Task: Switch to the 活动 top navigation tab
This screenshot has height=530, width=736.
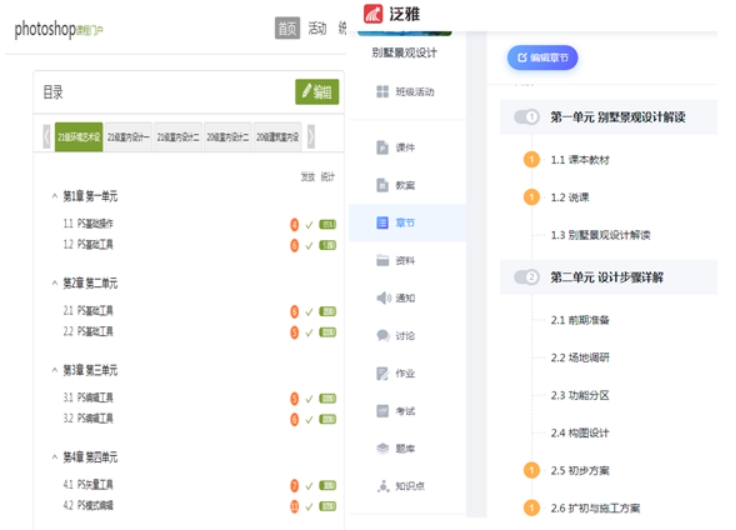Action: 317,28
